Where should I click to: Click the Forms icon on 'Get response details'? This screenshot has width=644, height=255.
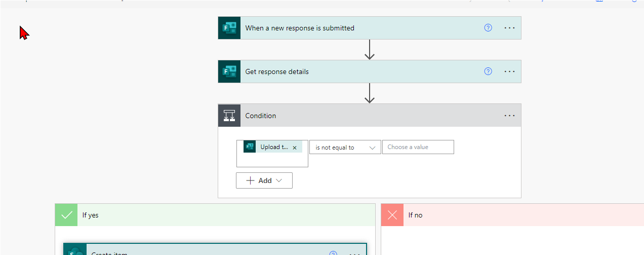click(229, 71)
